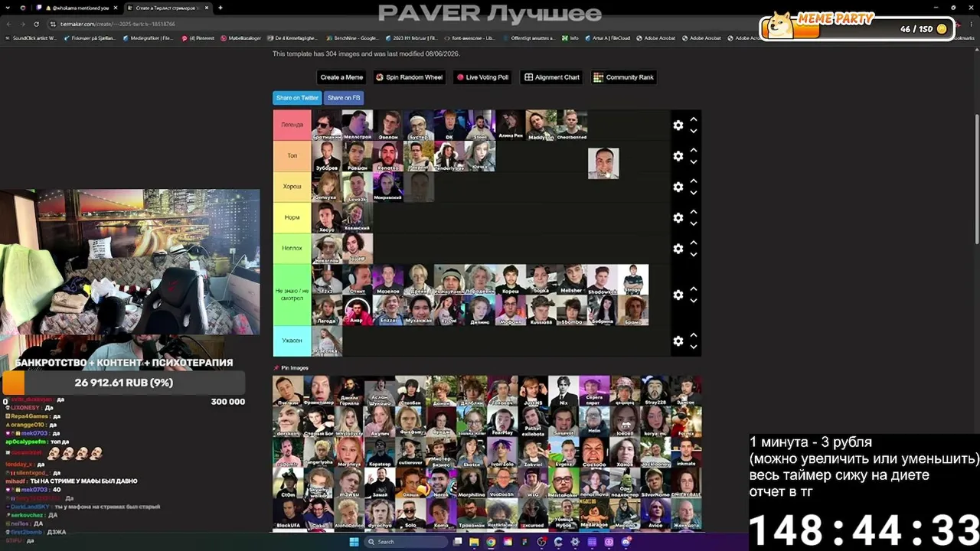Open the Windows Start menu
Screen dimensions: 980x551
(x=354, y=542)
